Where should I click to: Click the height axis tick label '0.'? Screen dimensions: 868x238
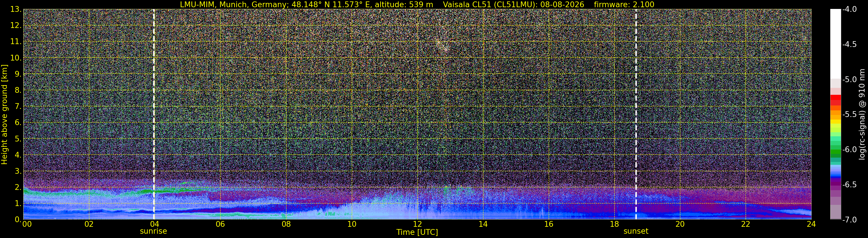click(x=18, y=219)
